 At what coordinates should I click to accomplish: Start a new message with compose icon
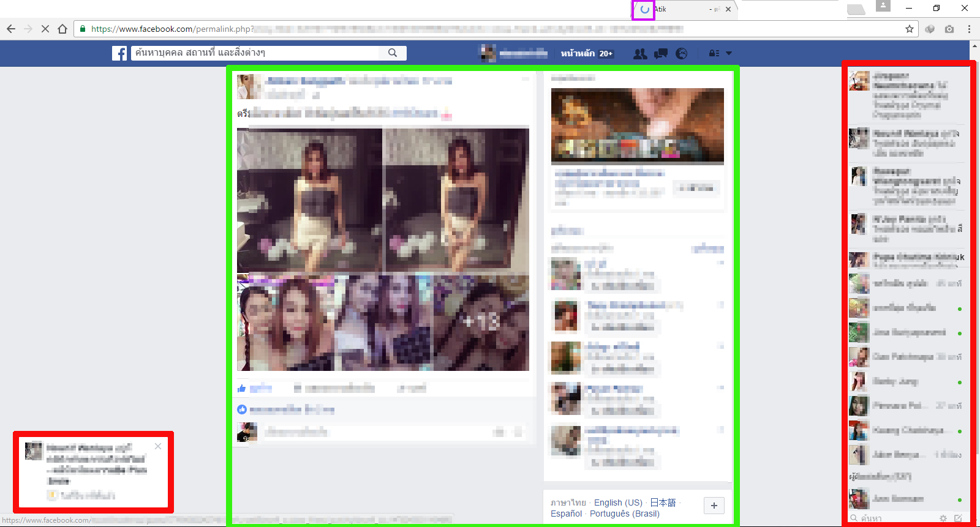958,518
